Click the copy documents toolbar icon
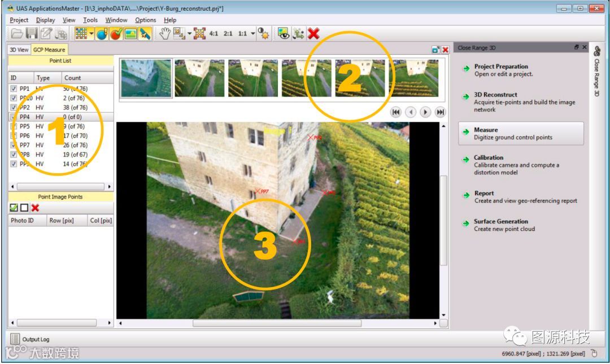Screen dimensions: 610x364 click(x=61, y=34)
